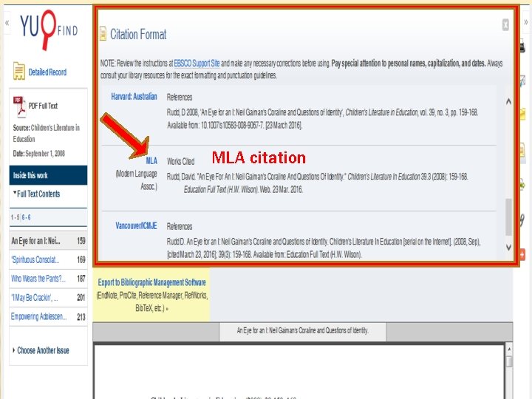Select the article title tab above PDF viewer
Viewport: 532px width, 399px height.
tap(303, 331)
